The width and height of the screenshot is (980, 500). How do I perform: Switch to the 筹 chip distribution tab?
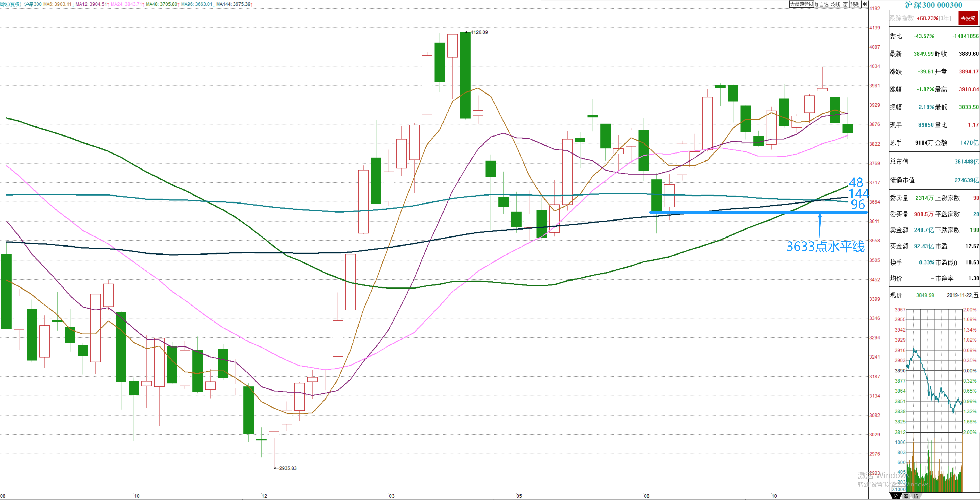coord(905,496)
